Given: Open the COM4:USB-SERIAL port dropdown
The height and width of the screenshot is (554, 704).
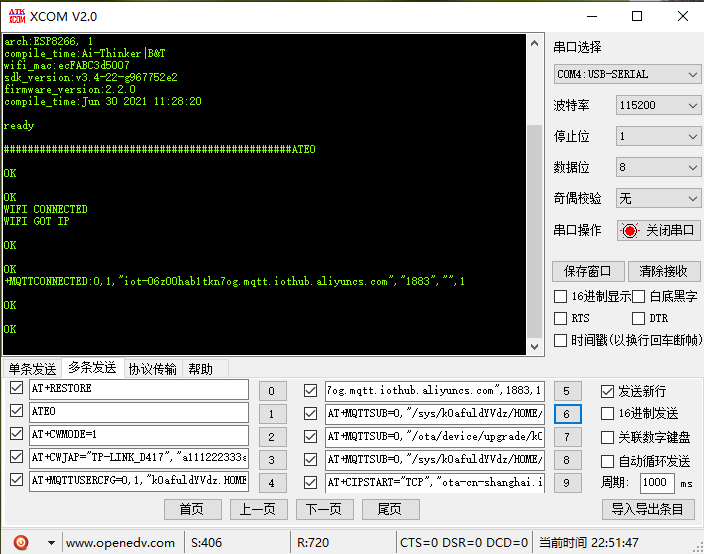Looking at the screenshot, I should 627,74.
